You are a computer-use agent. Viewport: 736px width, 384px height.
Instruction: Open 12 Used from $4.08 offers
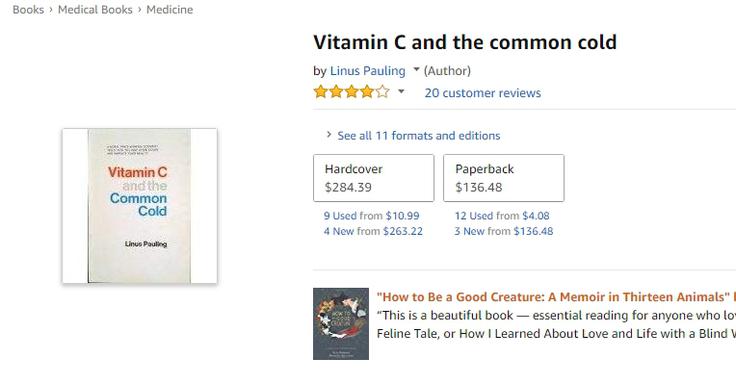pyautogui.click(x=502, y=216)
